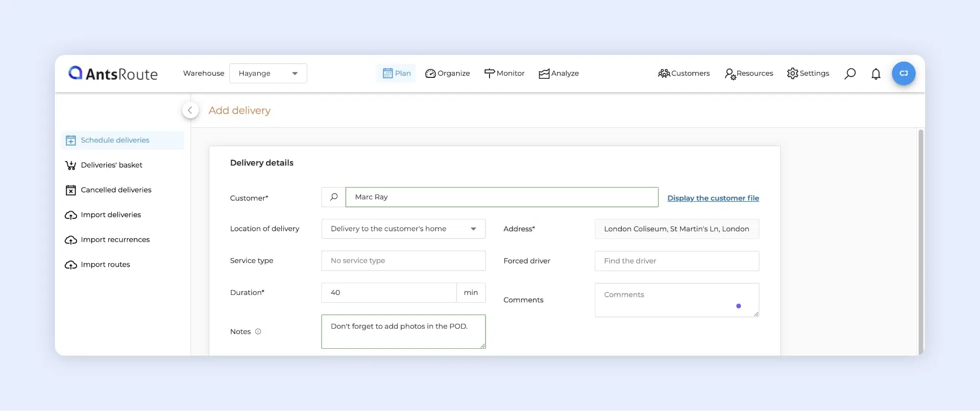This screenshot has height=411, width=980.
Task: Expand the Warehouse Hayange dropdown
Action: pyautogui.click(x=268, y=73)
